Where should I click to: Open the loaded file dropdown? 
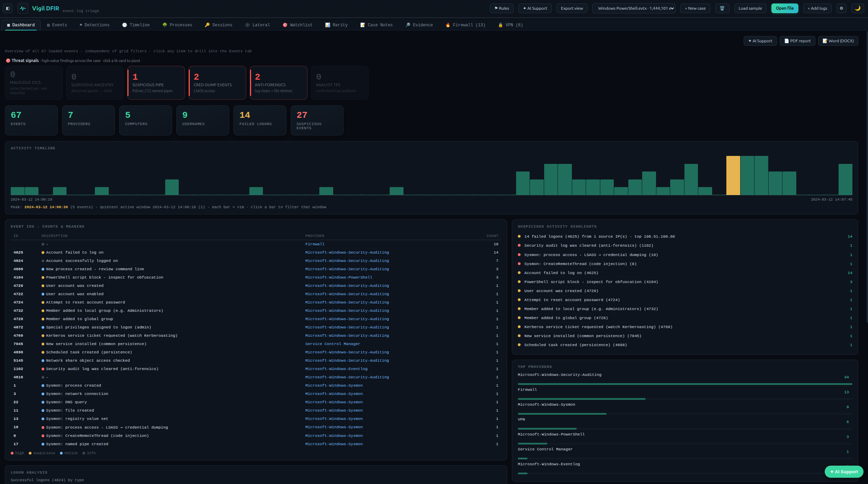coord(634,8)
